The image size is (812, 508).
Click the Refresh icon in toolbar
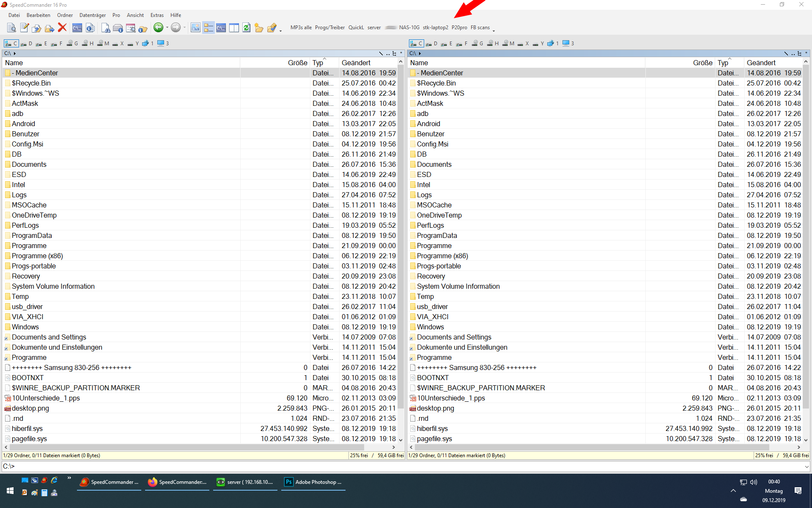coord(247,28)
